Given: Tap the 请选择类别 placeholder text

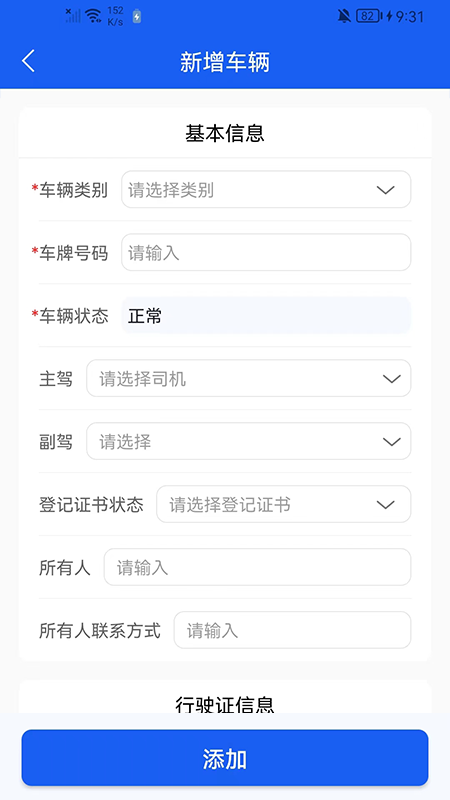Looking at the screenshot, I should 171,190.
